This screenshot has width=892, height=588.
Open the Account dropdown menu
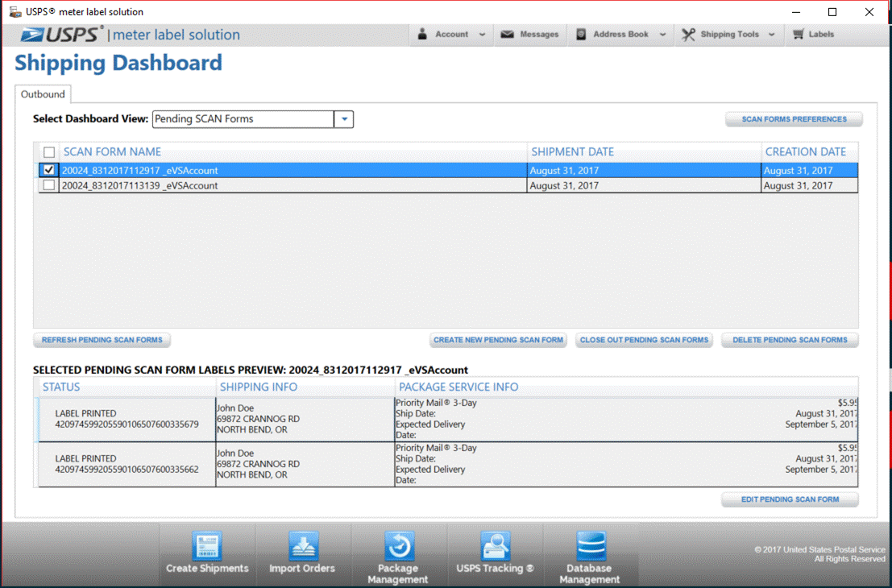[451, 35]
